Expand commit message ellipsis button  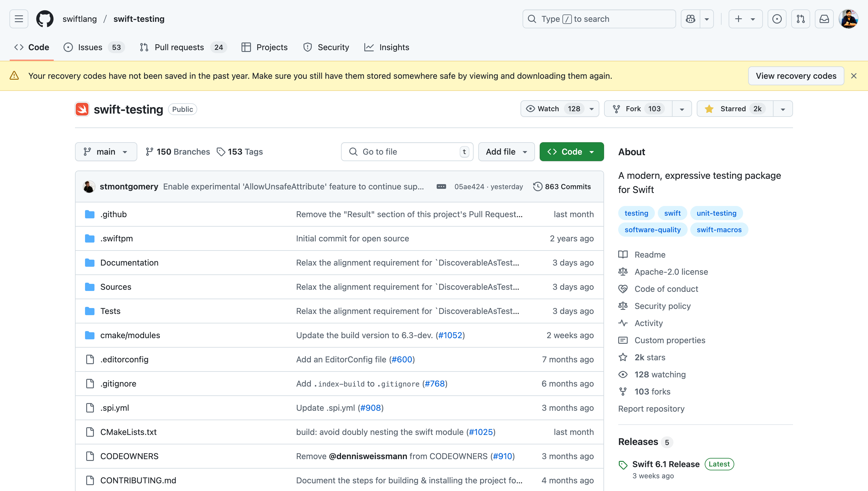[x=441, y=186]
